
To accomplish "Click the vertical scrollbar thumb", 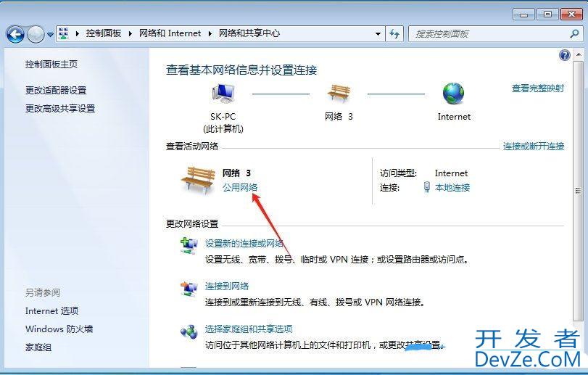I will (578, 191).
